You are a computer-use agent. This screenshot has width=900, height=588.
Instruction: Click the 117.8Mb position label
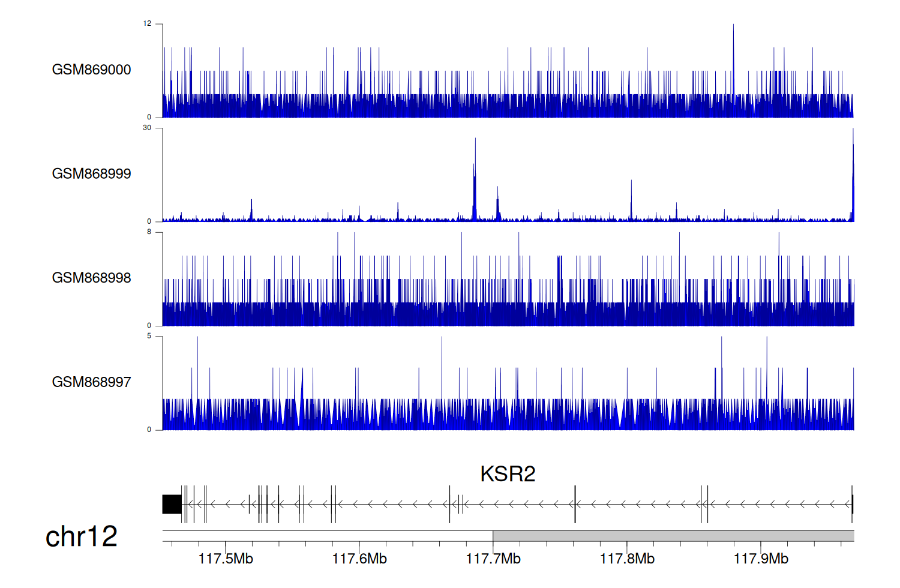coord(627,559)
